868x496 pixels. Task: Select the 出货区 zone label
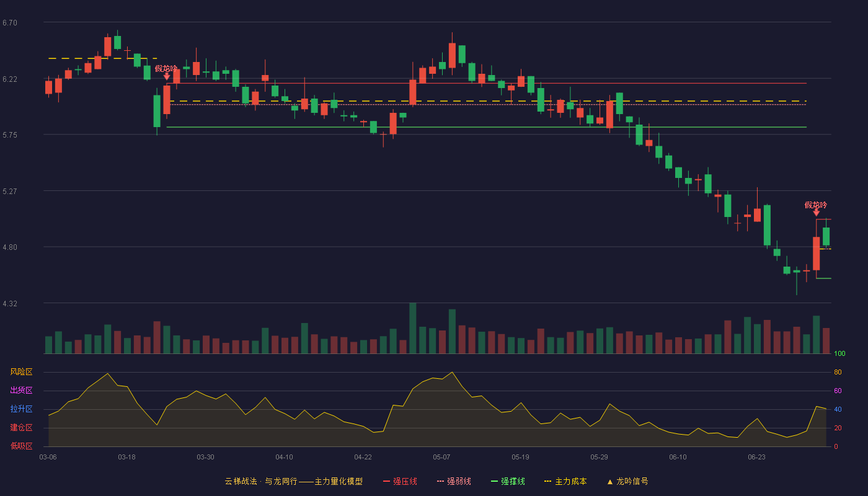coord(22,391)
